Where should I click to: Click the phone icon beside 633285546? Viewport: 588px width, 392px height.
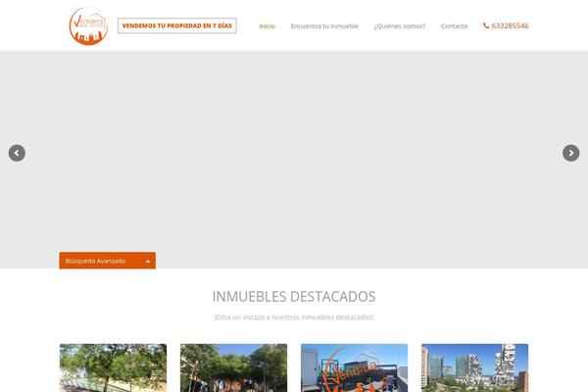click(x=486, y=25)
